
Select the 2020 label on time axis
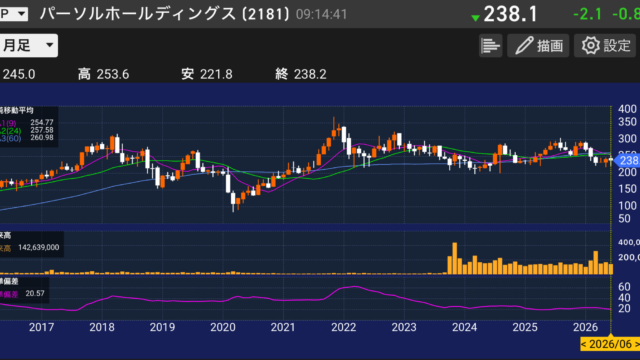pyautogui.click(x=223, y=327)
